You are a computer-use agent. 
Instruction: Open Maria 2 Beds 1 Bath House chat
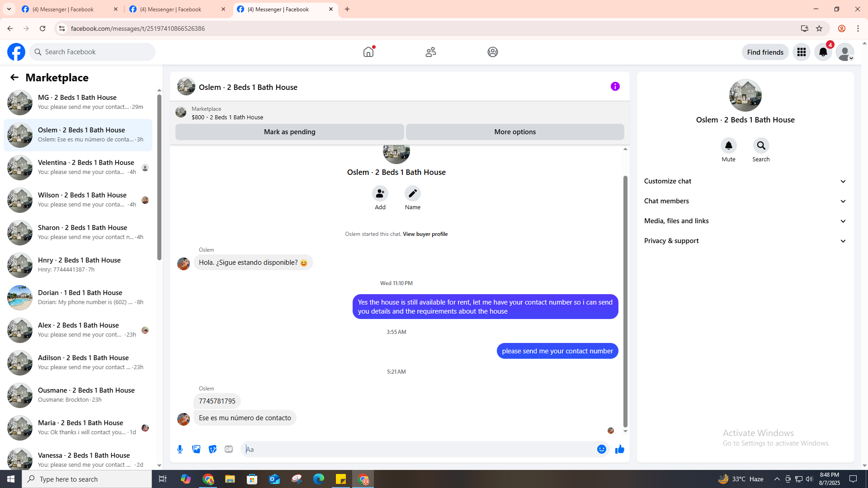coord(78,428)
